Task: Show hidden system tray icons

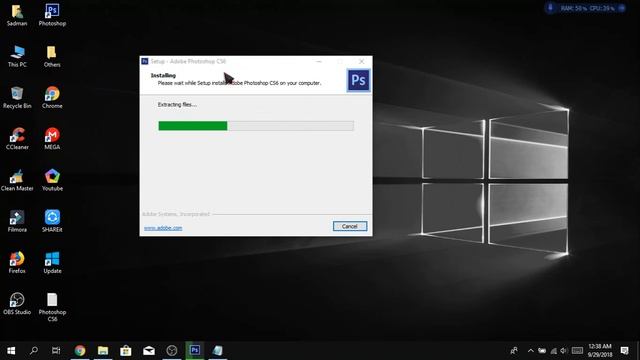Action: pos(530,350)
